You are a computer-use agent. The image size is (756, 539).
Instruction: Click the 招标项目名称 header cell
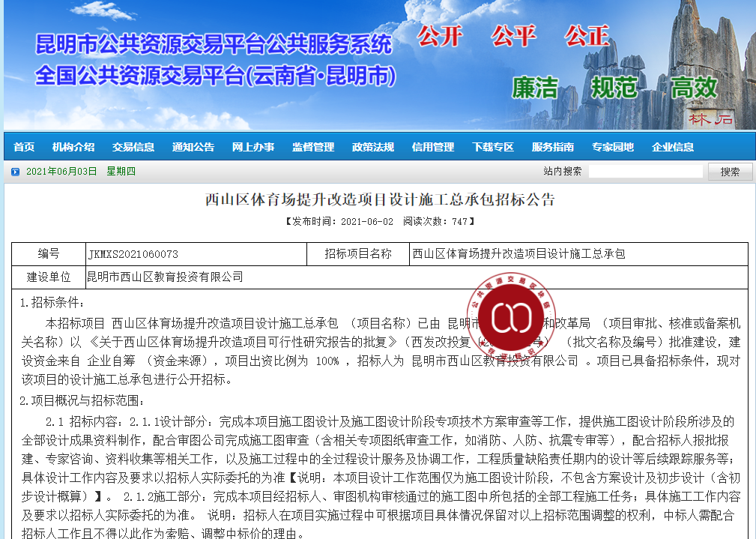pyautogui.click(x=358, y=254)
